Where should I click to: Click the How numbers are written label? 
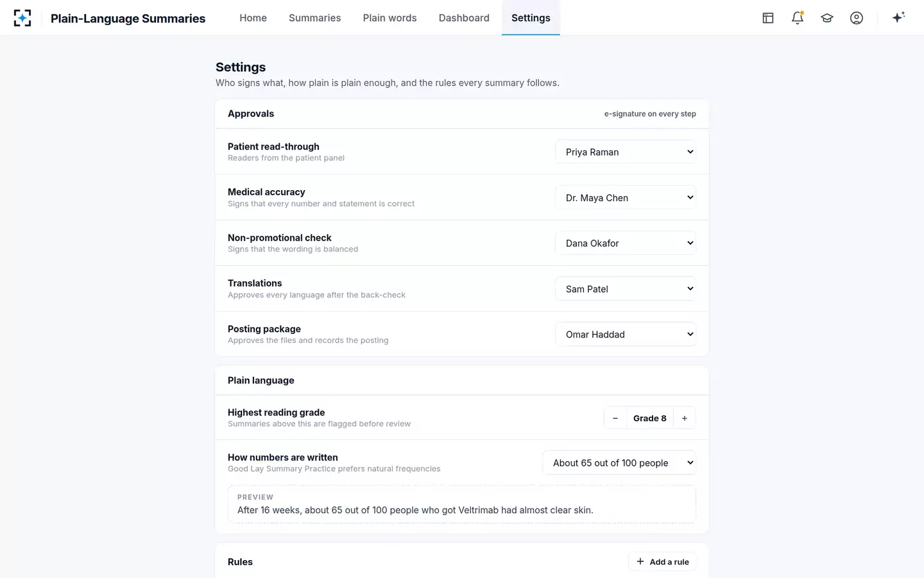tap(283, 457)
